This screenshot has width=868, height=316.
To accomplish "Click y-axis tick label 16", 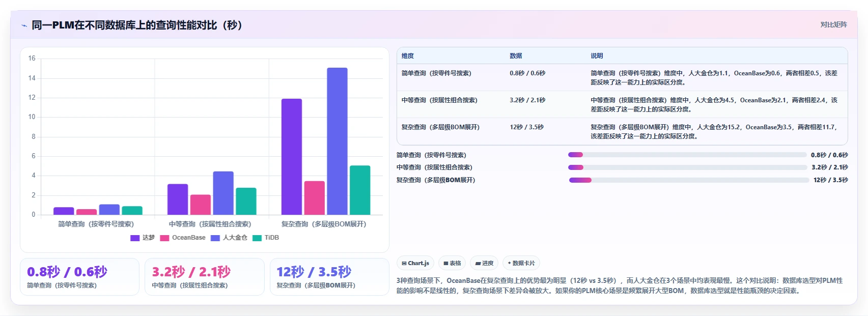I will point(32,59).
